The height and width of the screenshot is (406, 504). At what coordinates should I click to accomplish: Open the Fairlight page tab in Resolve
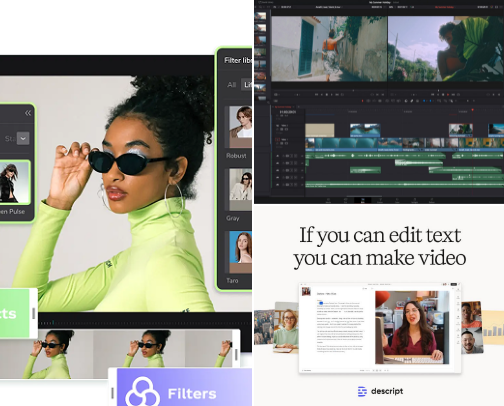[x=414, y=200]
